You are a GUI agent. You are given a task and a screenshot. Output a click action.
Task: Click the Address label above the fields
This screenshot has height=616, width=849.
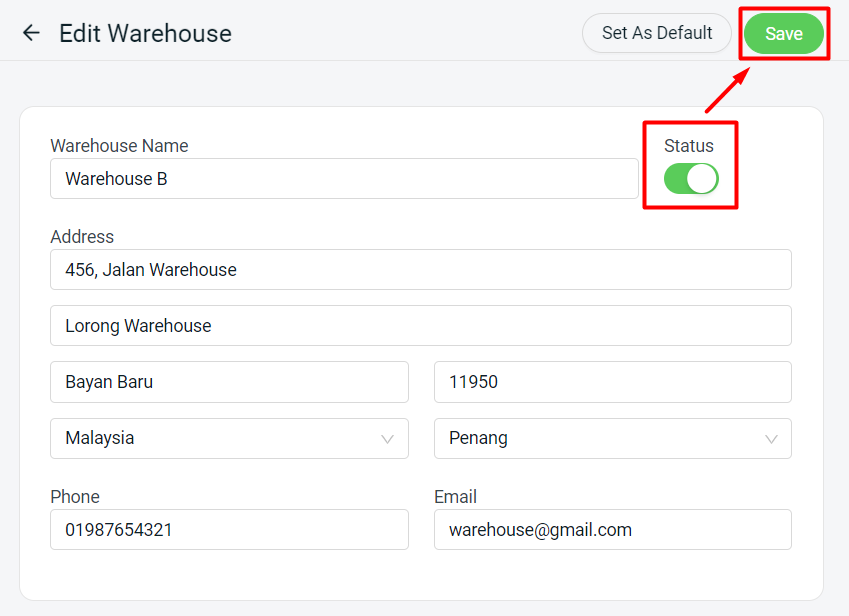point(82,237)
